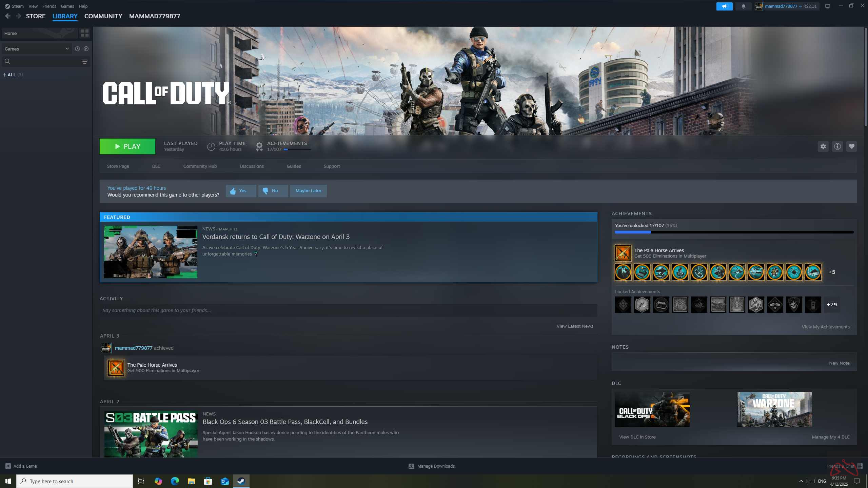Viewport: 868px width, 488px height.
Task: Enter Big Picture mode with the monitor icon
Action: (x=827, y=6)
